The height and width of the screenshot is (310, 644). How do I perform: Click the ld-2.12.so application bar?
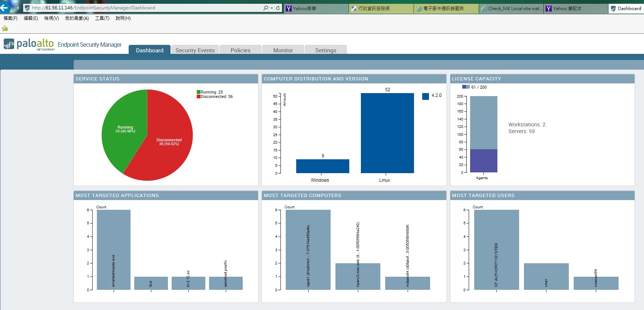pyautogui.click(x=188, y=283)
